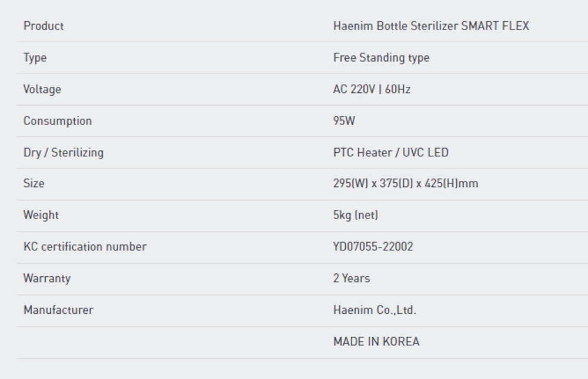
Task: Click the Type row label
Action: pos(35,58)
